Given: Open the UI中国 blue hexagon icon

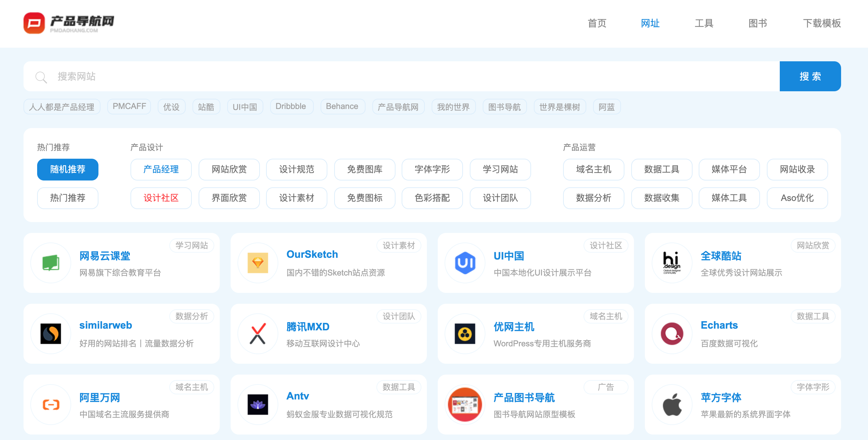Looking at the screenshot, I should tap(465, 263).
